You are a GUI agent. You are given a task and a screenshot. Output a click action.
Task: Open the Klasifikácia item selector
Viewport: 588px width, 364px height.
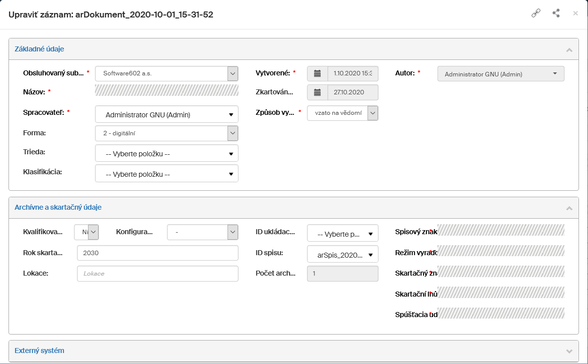click(x=166, y=174)
